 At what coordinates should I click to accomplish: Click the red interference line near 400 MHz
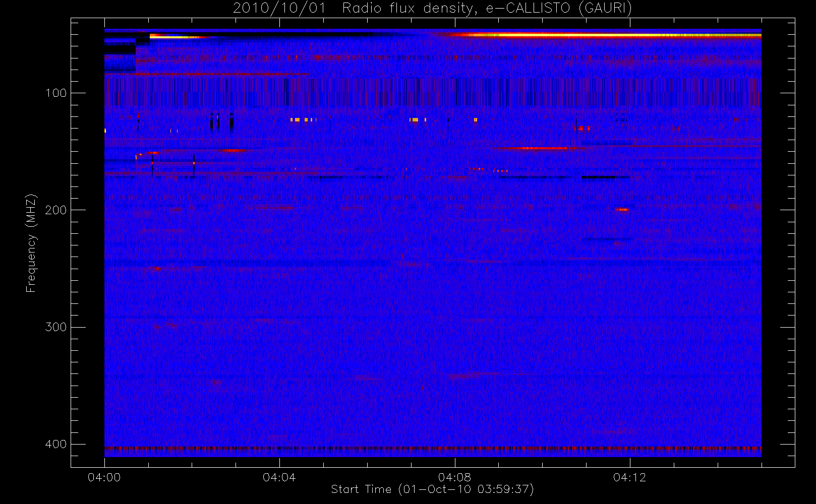point(433,448)
